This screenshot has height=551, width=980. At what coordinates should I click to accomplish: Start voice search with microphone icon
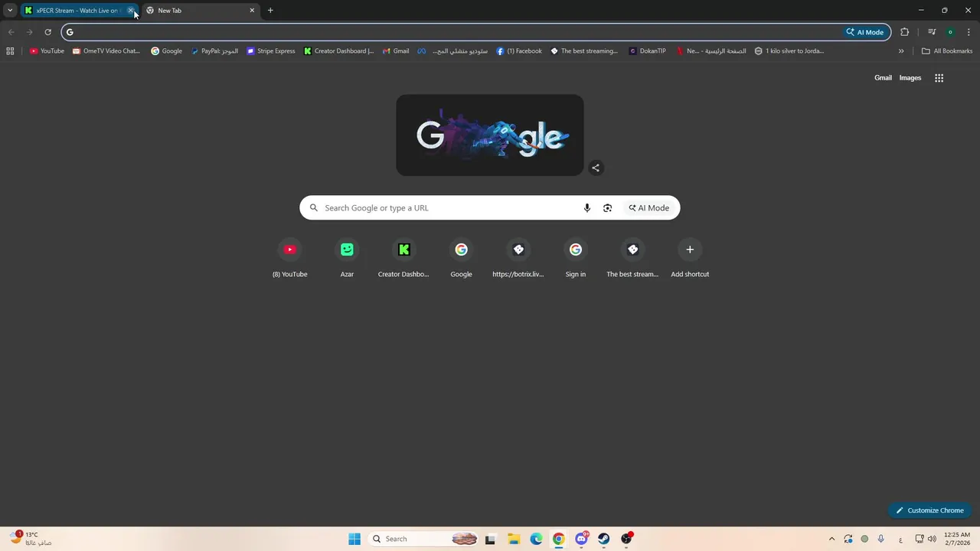pyautogui.click(x=587, y=207)
